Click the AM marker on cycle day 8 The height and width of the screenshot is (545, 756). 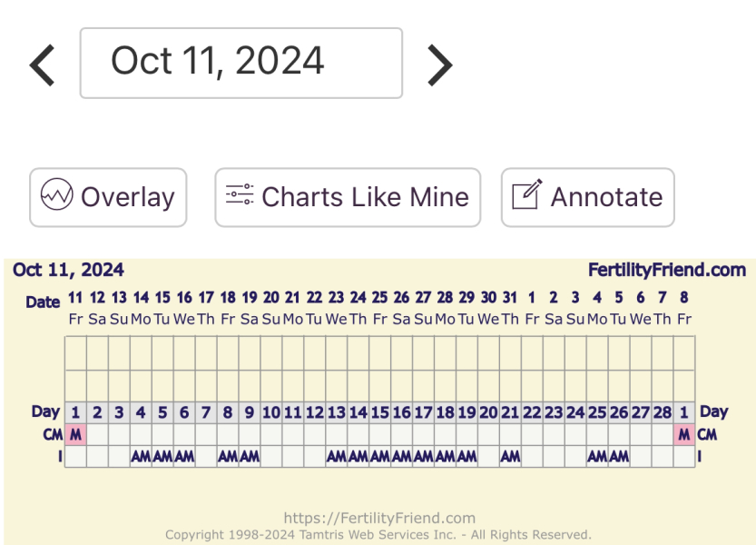click(228, 456)
